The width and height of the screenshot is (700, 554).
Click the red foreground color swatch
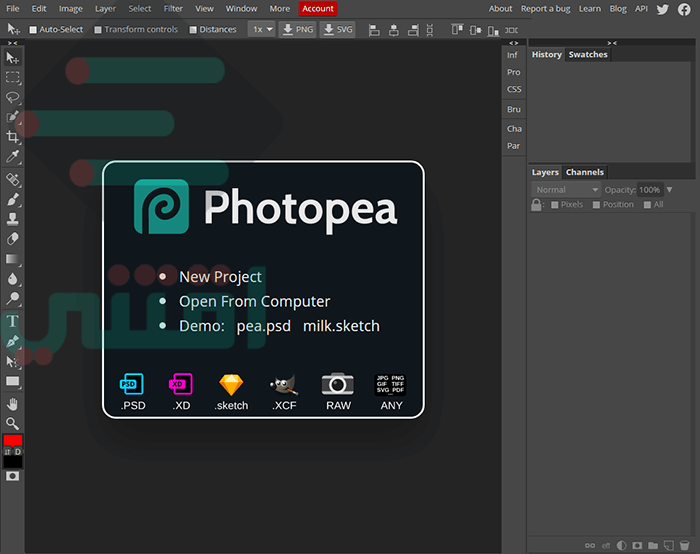click(x=12, y=441)
